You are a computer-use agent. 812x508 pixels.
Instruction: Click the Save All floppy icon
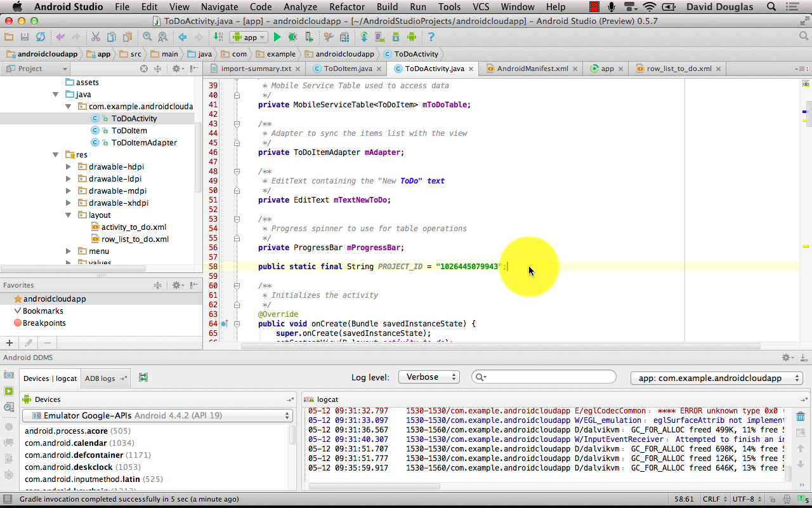(x=25, y=37)
